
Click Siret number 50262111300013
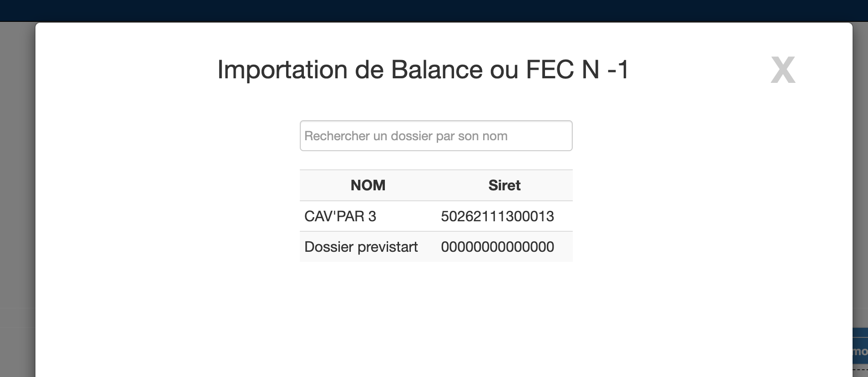497,216
